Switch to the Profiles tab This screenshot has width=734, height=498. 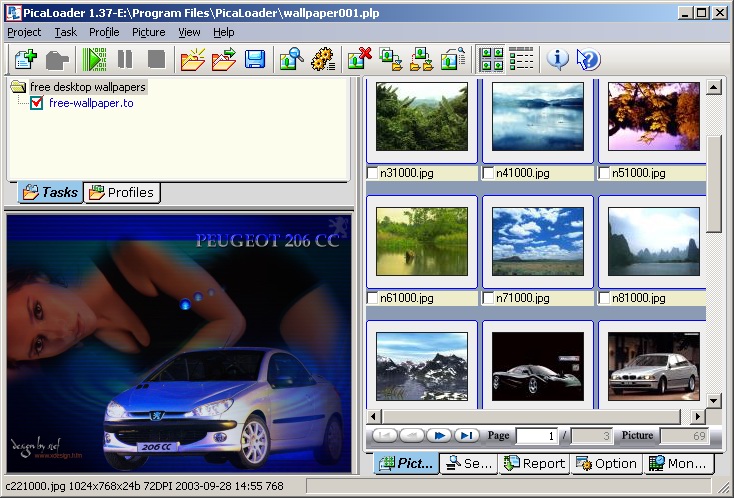point(122,192)
